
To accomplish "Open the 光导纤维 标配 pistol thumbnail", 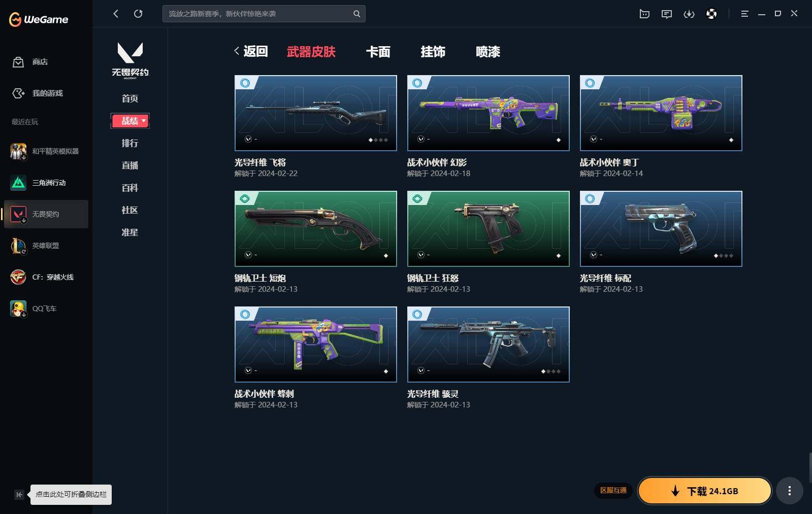I will coord(661,229).
